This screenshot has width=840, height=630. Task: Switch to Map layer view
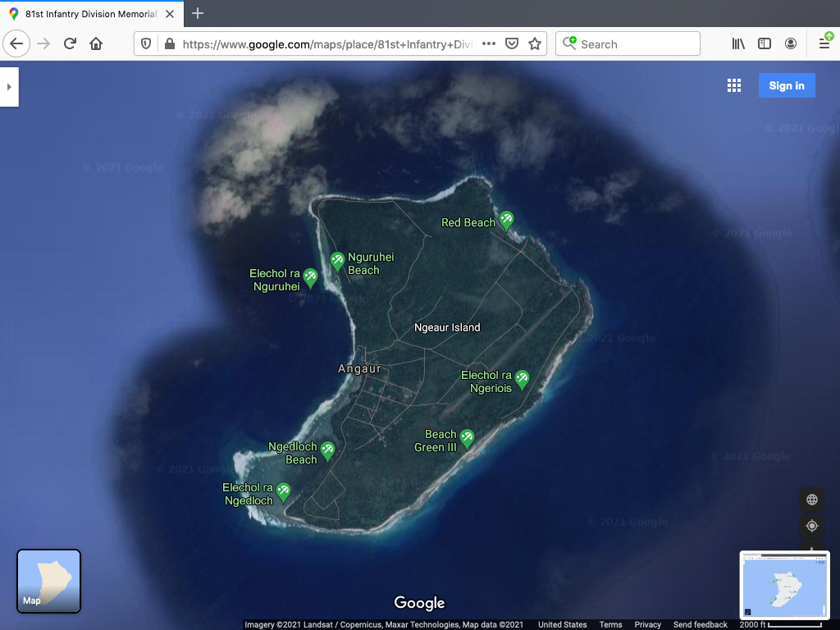point(49,581)
